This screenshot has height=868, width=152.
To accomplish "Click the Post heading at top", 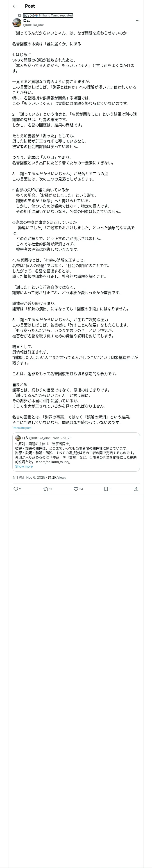I will [x=30, y=6].
